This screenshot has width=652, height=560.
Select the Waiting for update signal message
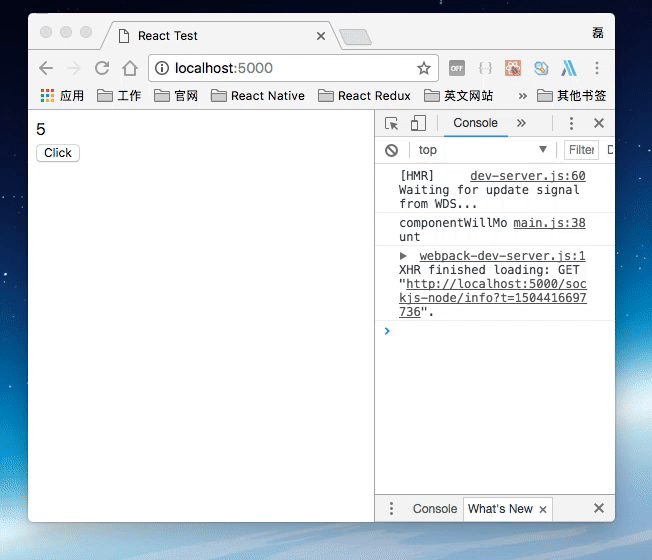[489, 197]
